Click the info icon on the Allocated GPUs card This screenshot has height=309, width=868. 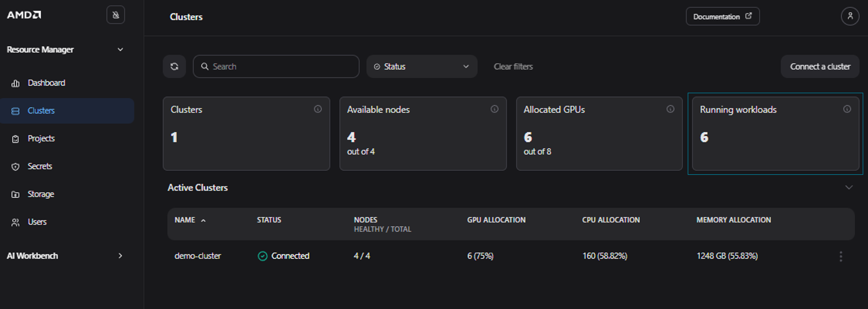(x=670, y=109)
